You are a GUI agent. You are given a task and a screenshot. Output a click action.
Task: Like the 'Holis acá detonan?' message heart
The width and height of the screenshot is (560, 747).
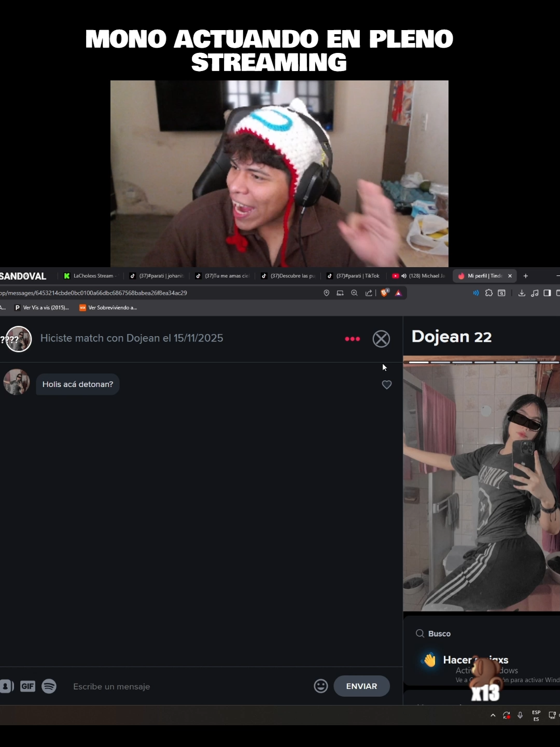(x=387, y=384)
